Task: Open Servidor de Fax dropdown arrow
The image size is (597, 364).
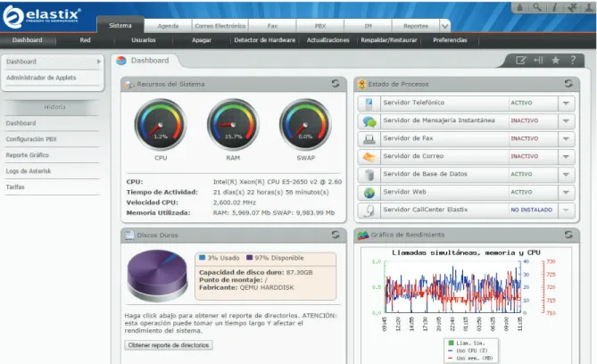Action: coord(566,139)
